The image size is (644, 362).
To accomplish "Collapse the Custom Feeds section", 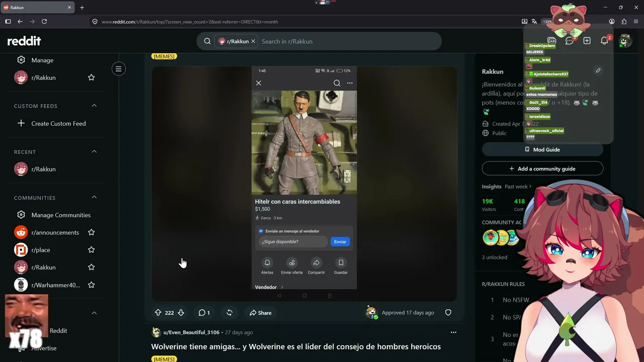I will coord(94,106).
